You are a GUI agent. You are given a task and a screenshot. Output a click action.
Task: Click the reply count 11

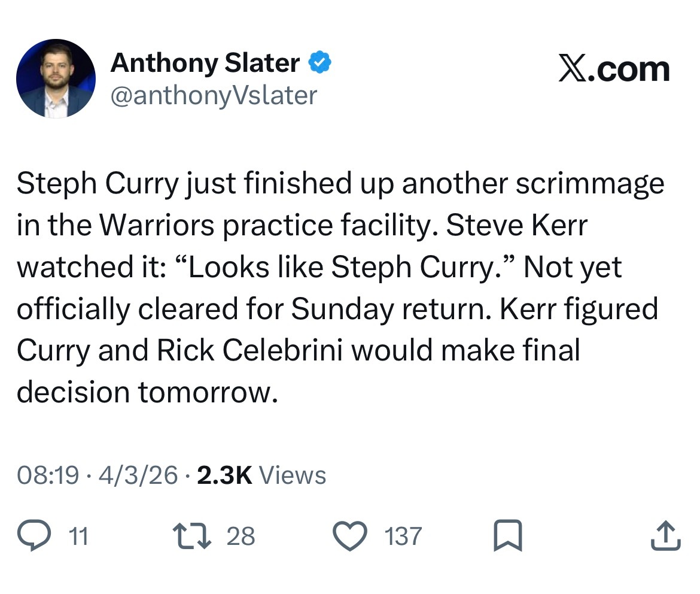pos(79,536)
